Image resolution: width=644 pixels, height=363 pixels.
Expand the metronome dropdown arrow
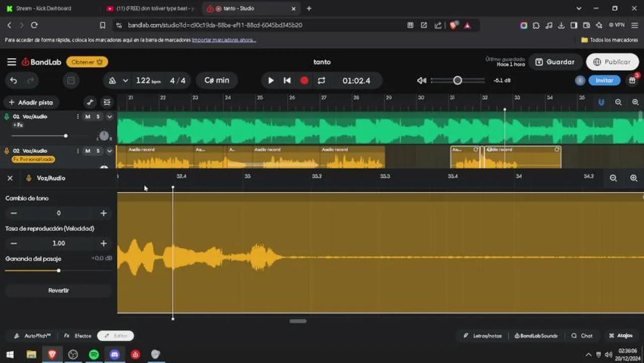125,81
